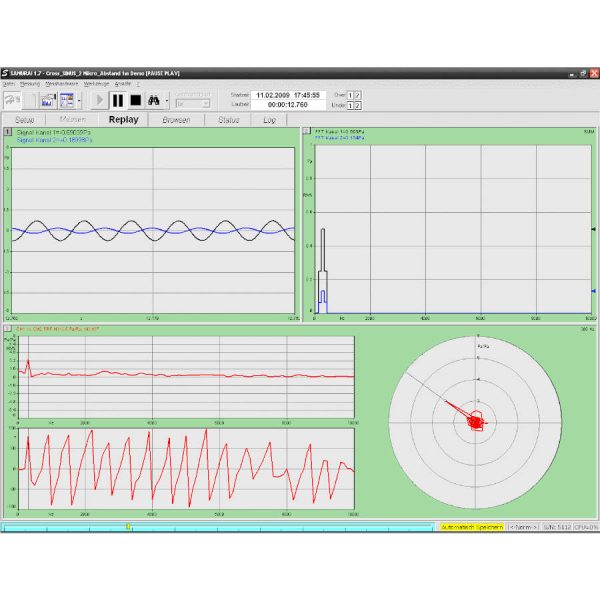The width and height of the screenshot is (600, 600).
Task: Stop the replay with the square button
Action: (135, 101)
